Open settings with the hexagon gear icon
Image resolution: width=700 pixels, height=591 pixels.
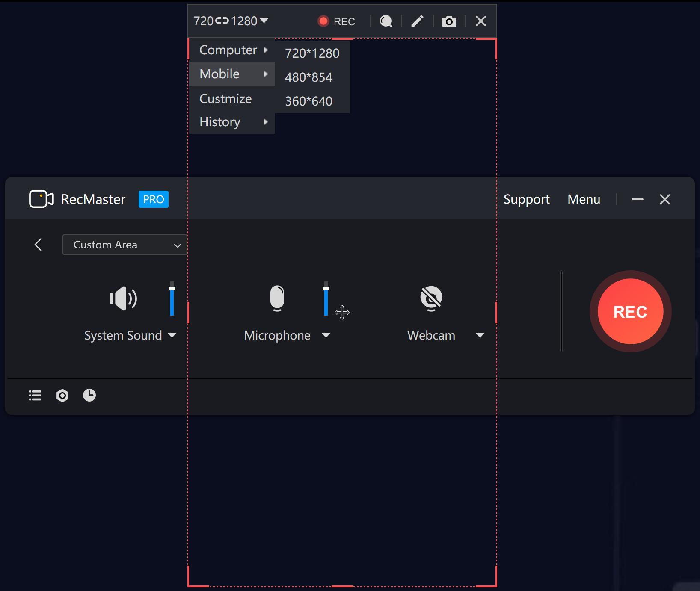tap(62, 396)
